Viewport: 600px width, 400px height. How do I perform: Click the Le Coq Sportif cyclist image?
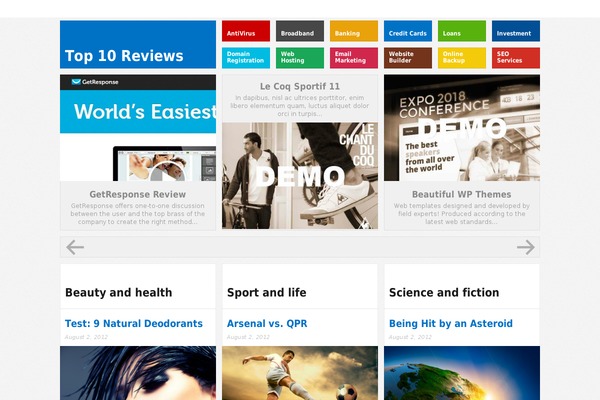tap(300, 176)
